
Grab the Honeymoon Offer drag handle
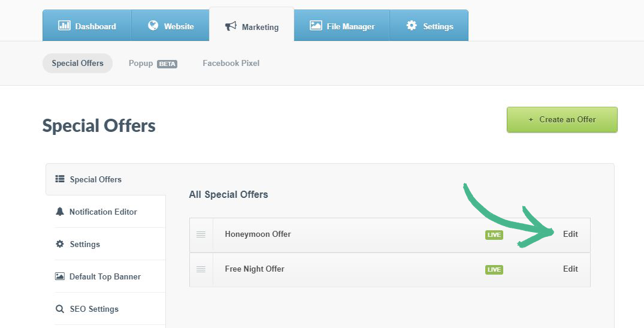point(201,234)
